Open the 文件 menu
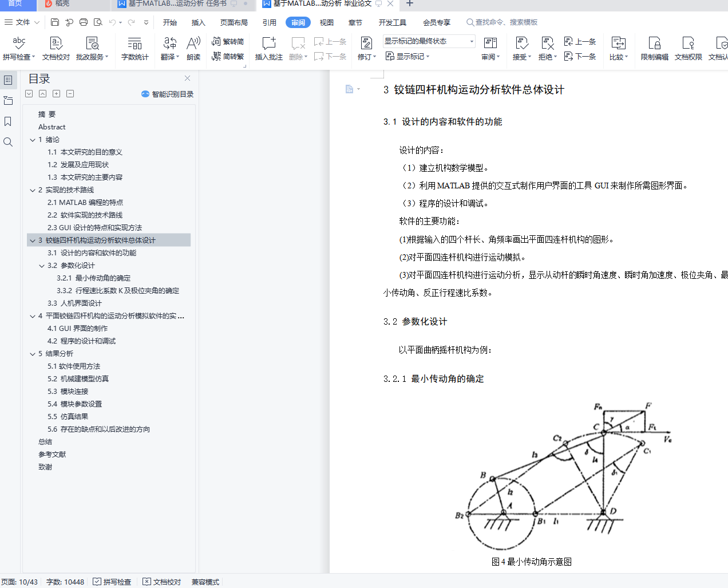The image size is (728, 588). [x=22, y=22]
